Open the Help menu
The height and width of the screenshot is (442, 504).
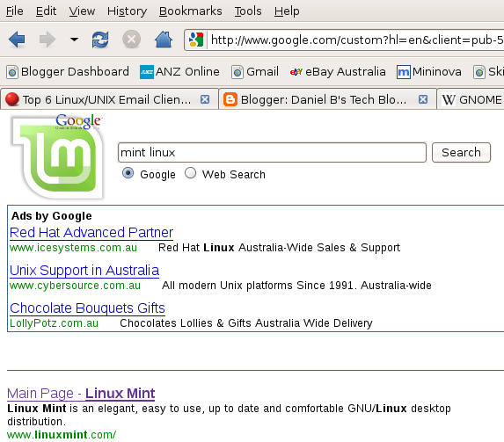tap(287, 11)
